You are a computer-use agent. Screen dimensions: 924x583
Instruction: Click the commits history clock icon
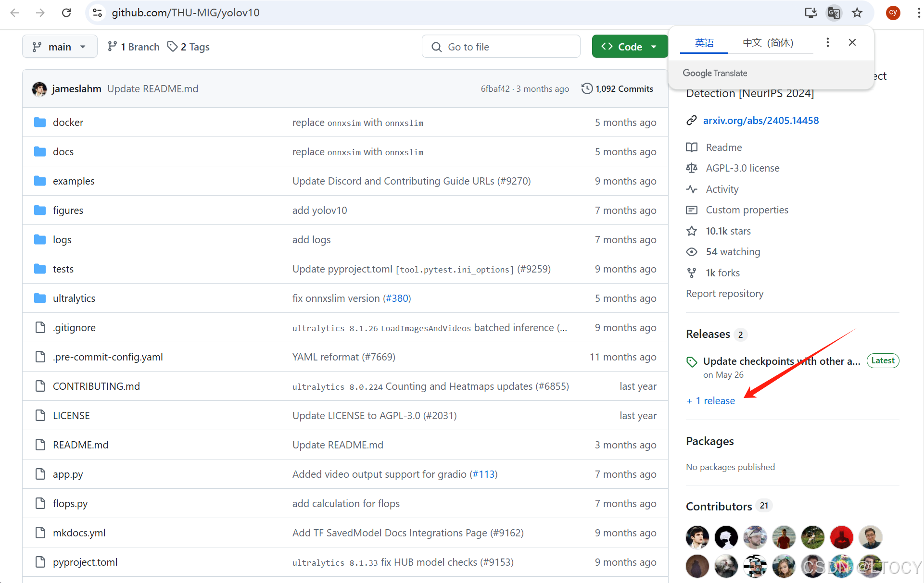(587, 89)
